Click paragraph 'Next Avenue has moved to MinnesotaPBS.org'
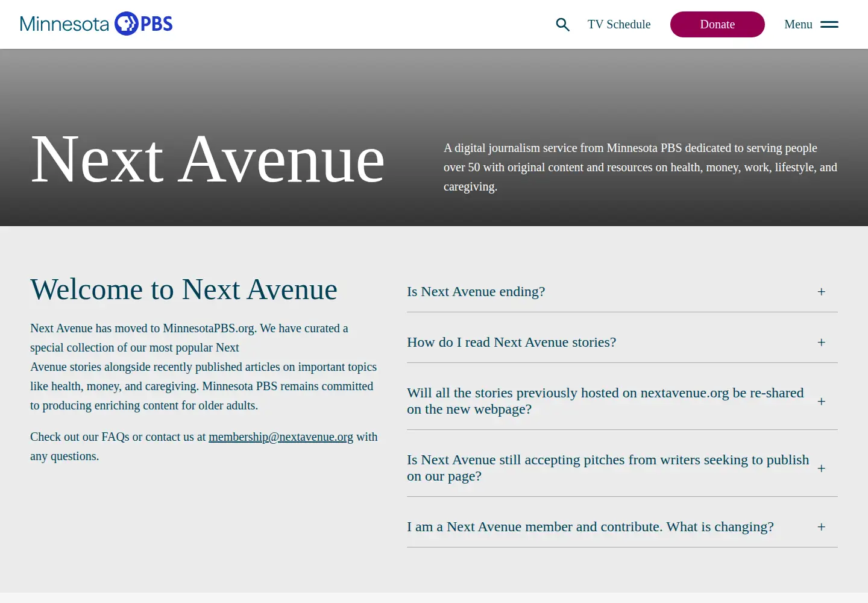Screen dimensions: 868x603 [204, 367]
